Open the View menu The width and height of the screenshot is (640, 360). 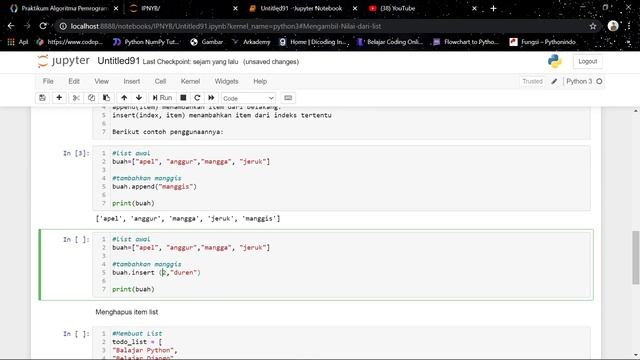point(102,81)
